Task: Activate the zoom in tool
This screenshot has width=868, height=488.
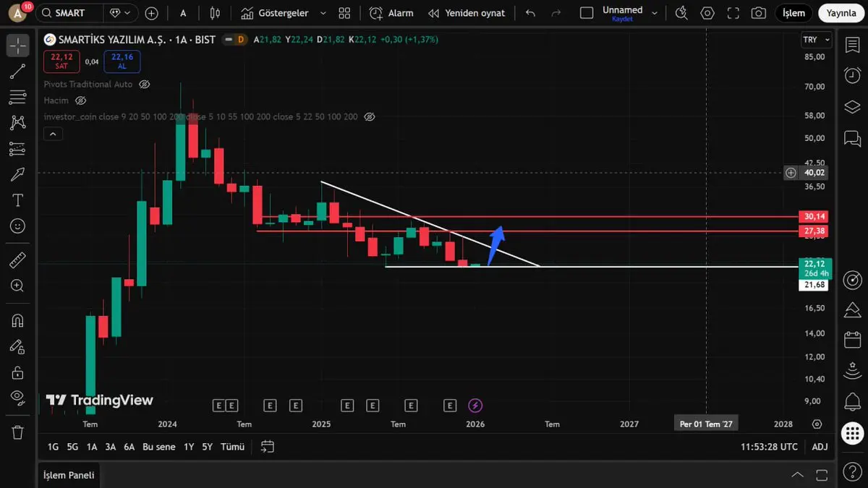Action: coord(18,286)
